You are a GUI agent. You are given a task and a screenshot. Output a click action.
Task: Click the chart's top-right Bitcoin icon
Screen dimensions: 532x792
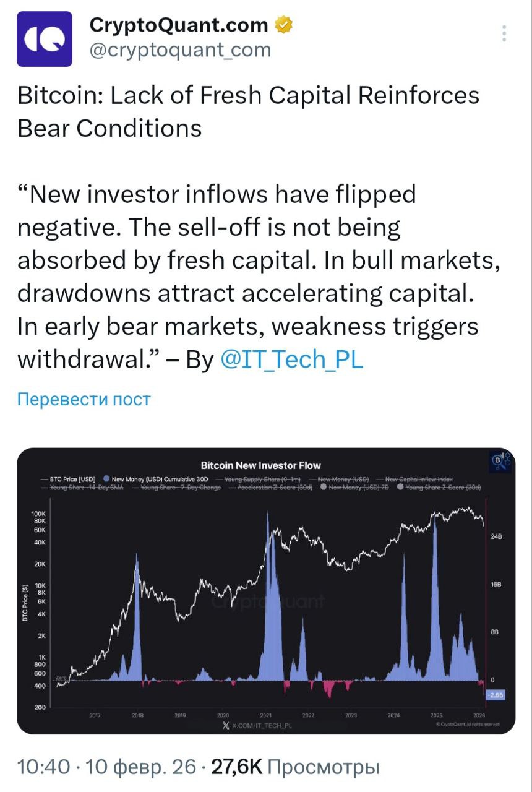point(497,460)
